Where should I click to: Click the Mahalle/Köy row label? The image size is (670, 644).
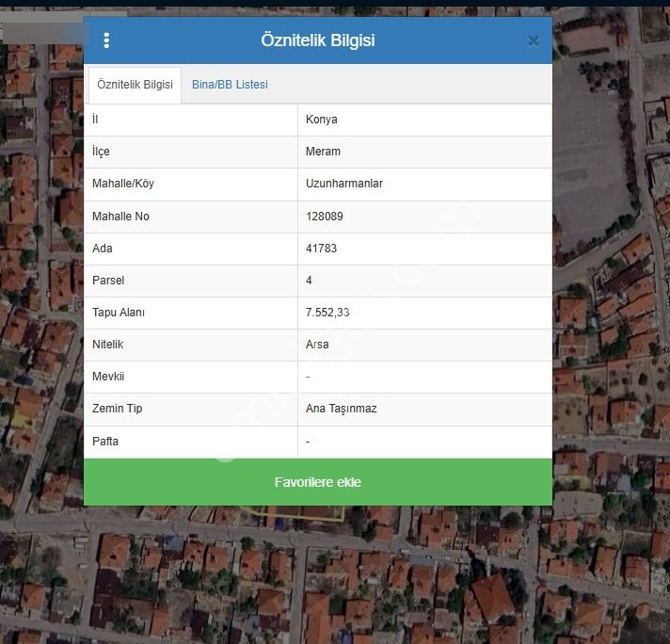click(123, 184)
